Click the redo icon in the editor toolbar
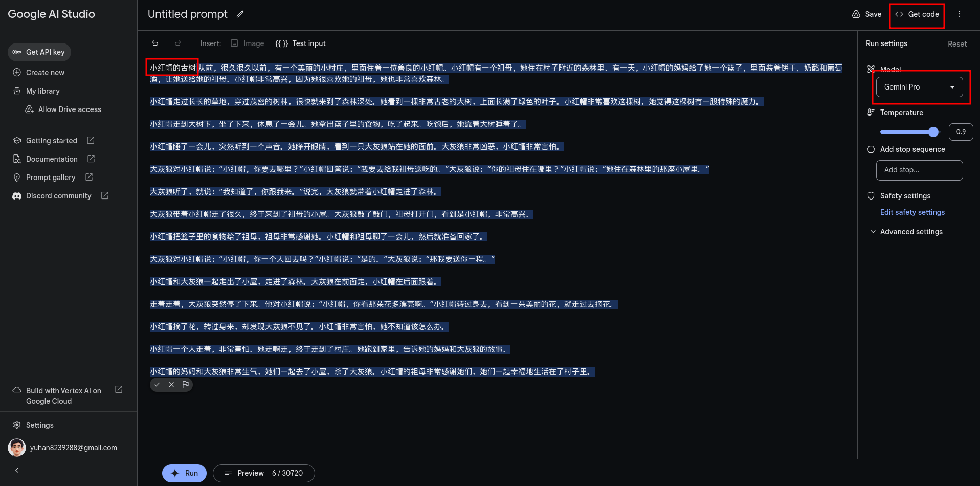Viewport: 980px width, 486px height. click(x=178, y=43)
